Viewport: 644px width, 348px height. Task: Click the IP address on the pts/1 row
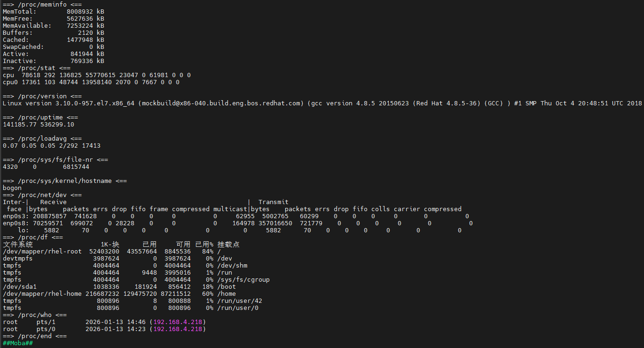(x=179, y=322)
